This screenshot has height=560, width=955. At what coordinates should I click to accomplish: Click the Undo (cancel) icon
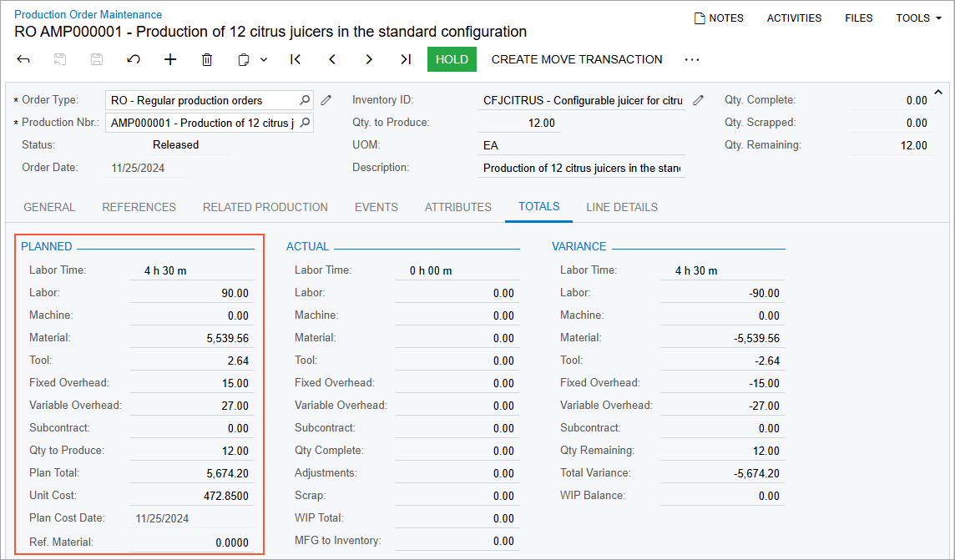(134, 59)
